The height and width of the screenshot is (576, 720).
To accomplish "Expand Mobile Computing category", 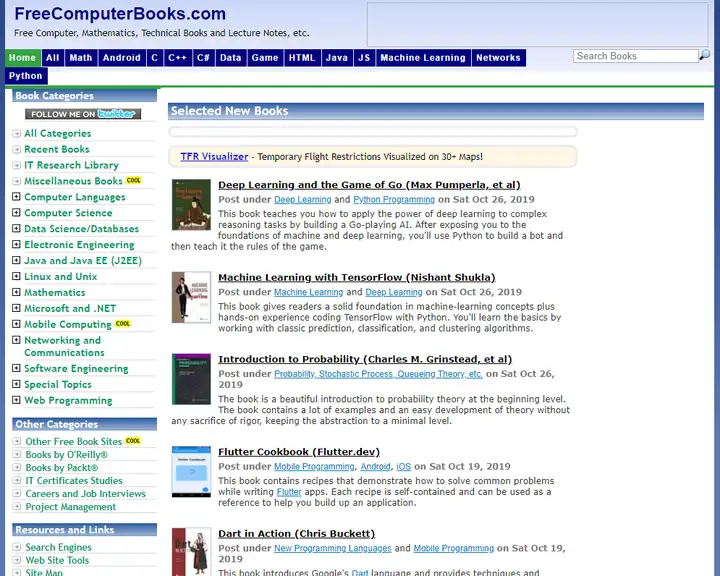I will 16,324.
